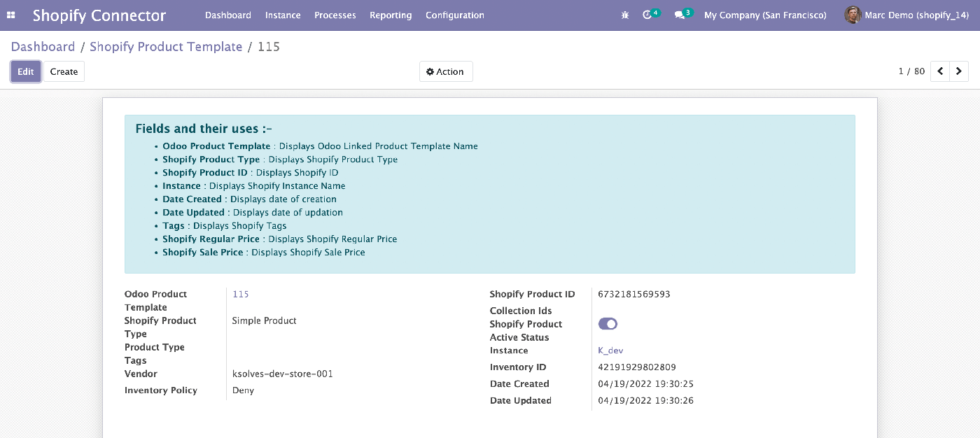980x438 pixels.
Task: Go to Dashboard breadcrumb
Action: (x=43, y=47)
